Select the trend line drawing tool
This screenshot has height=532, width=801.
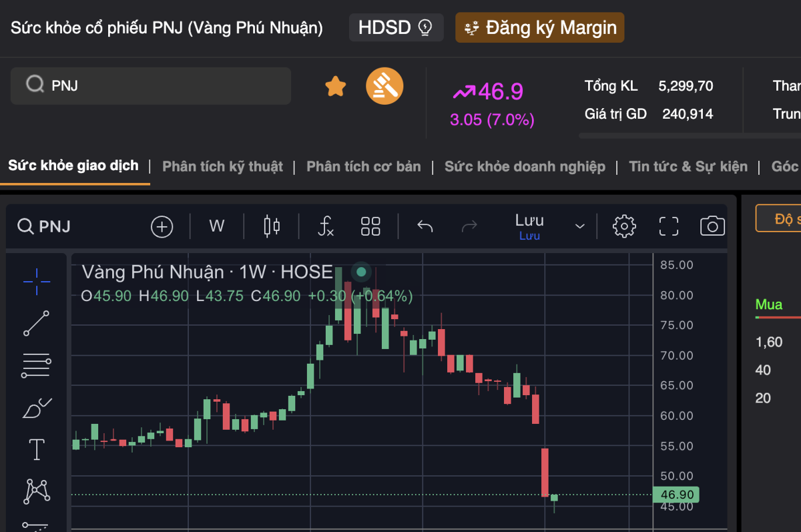[37, 323]
